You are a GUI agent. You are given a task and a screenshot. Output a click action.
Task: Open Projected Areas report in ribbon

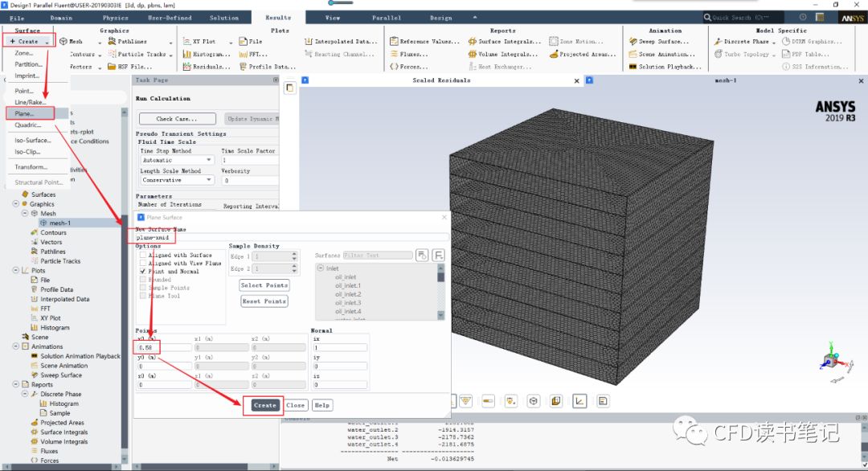click(583, 54)
